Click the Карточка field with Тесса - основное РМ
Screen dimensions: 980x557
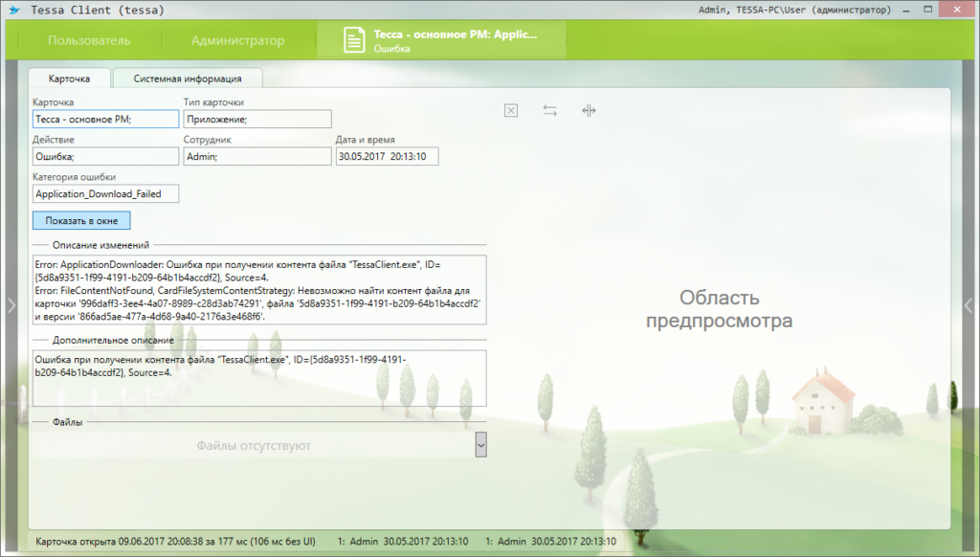[105, 119]
